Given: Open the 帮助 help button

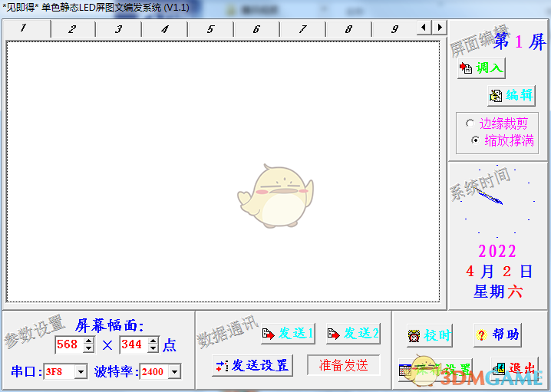Looking at the screenshot, I should (498, 335).
